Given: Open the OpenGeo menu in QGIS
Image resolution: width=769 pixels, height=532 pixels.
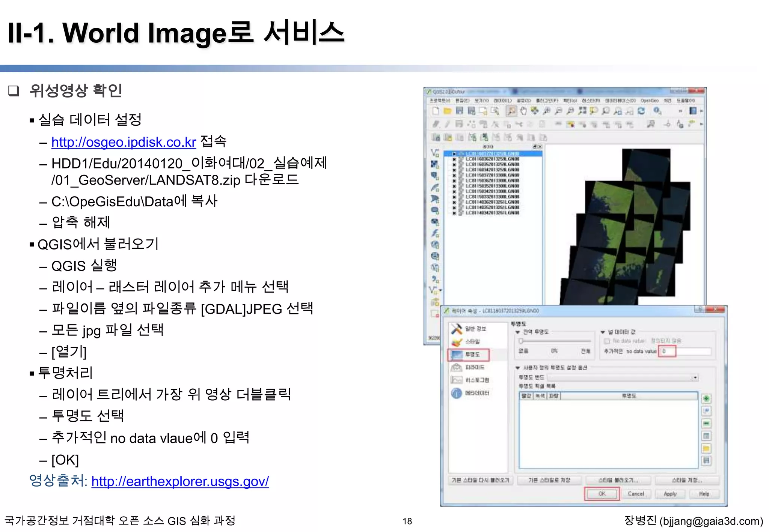Looking at the screenshot, I should coord(650,101).
